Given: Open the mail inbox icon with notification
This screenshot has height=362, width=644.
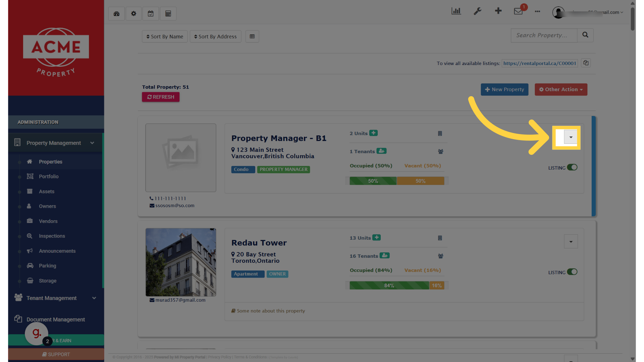Looking at the screenshot, I should tap(518, 11).
